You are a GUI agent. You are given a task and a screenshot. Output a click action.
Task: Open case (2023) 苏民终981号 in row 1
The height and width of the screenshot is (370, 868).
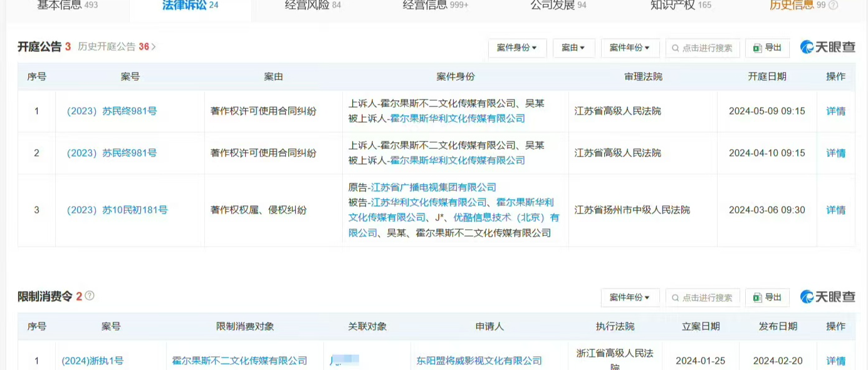click(112, 111)
